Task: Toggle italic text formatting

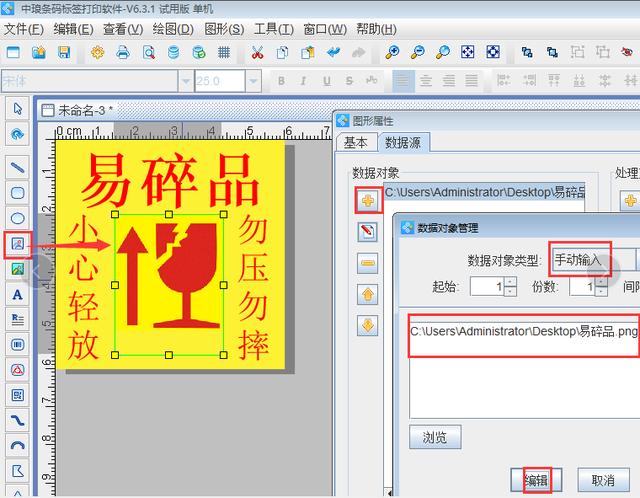Action: pos(303,81)
